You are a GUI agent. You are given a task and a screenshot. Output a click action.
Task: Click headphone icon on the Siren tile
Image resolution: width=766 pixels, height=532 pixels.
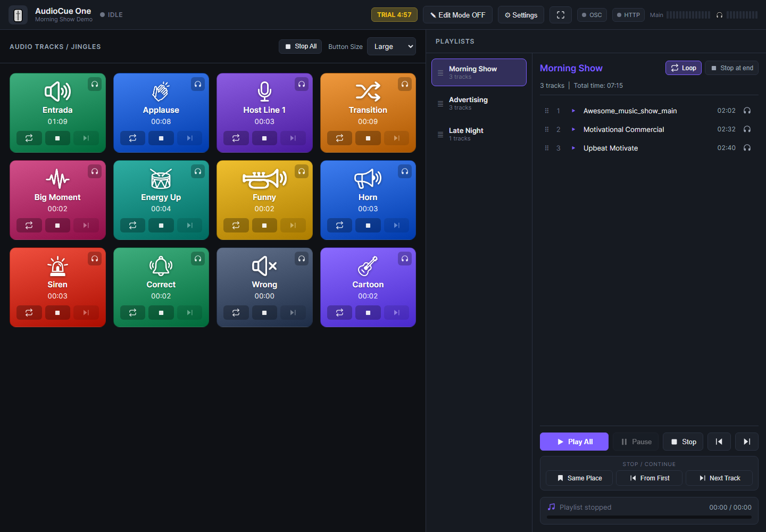click(x=95, y=259)
